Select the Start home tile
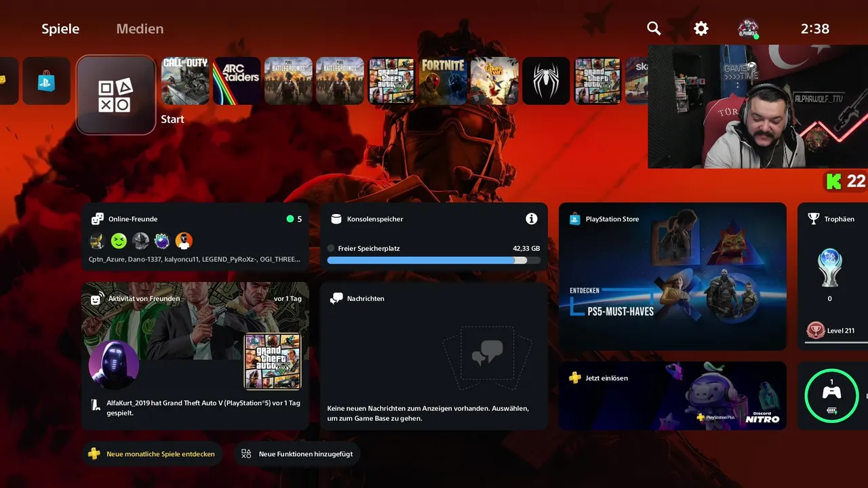The width and height of the screenshot is (868, 488). (x=116, y=95)
